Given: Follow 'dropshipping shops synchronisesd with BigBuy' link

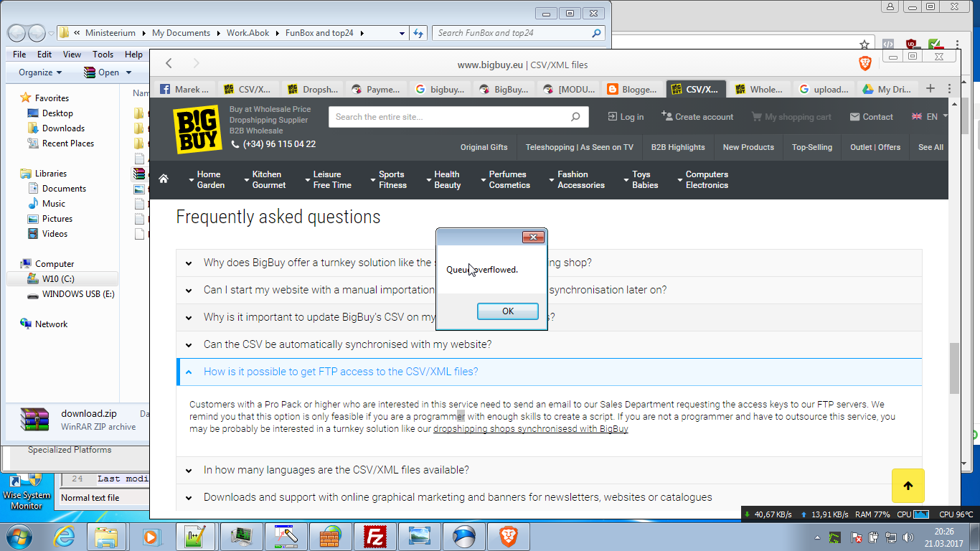Looking at the screenshot, I should tap(531, 429).
